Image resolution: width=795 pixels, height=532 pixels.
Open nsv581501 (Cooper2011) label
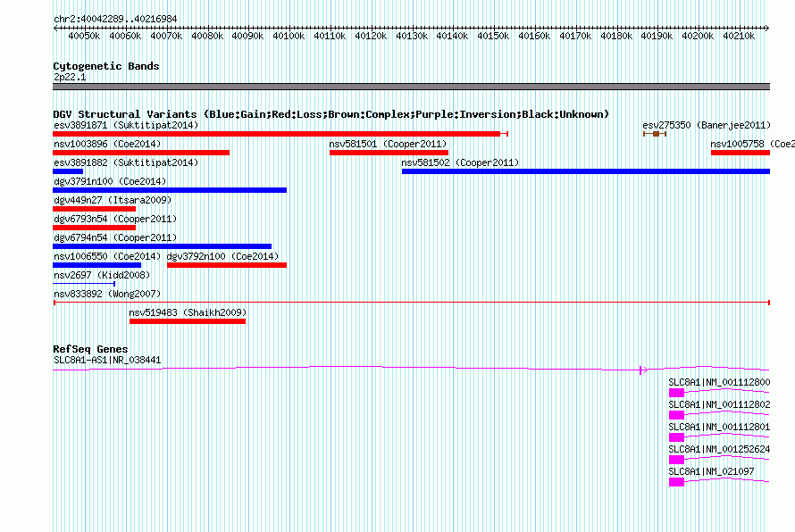(388, 144)
